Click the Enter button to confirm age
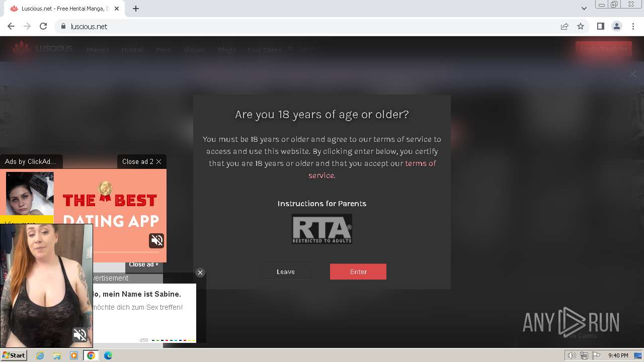Screen dimensions: 644x362 point(358,271)
